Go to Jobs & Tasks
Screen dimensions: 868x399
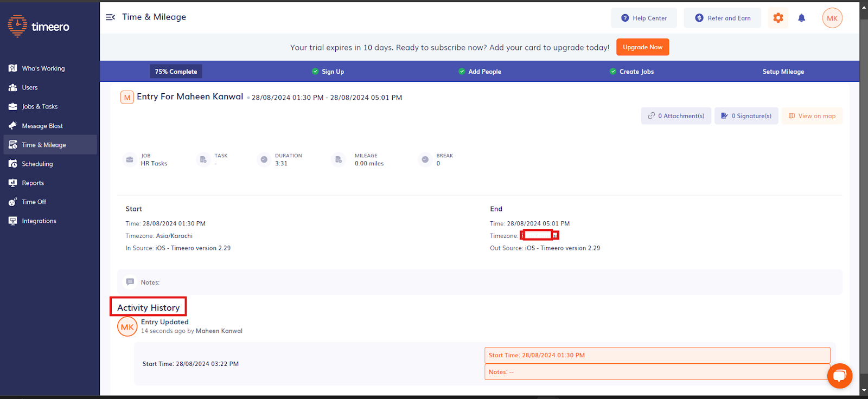pos(40,107)
